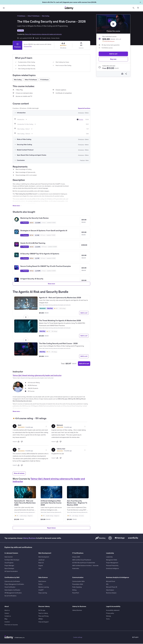Open options menu on Mehwish's review
This screenshot has width=143, height=644.
tap(85, 427)
